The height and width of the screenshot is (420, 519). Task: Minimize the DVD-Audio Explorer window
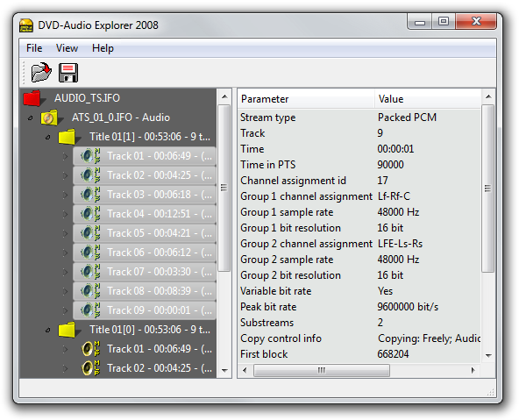[420, 22]
